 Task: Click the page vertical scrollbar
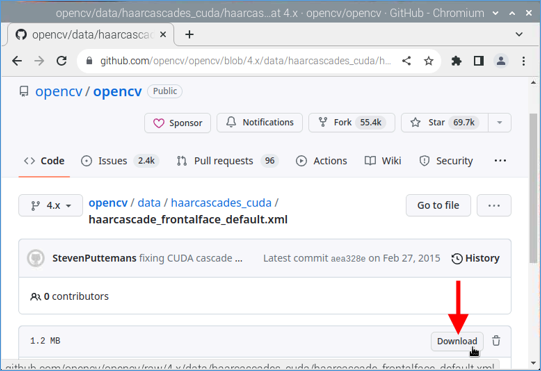pyautogui.click(x=533, y=188)
